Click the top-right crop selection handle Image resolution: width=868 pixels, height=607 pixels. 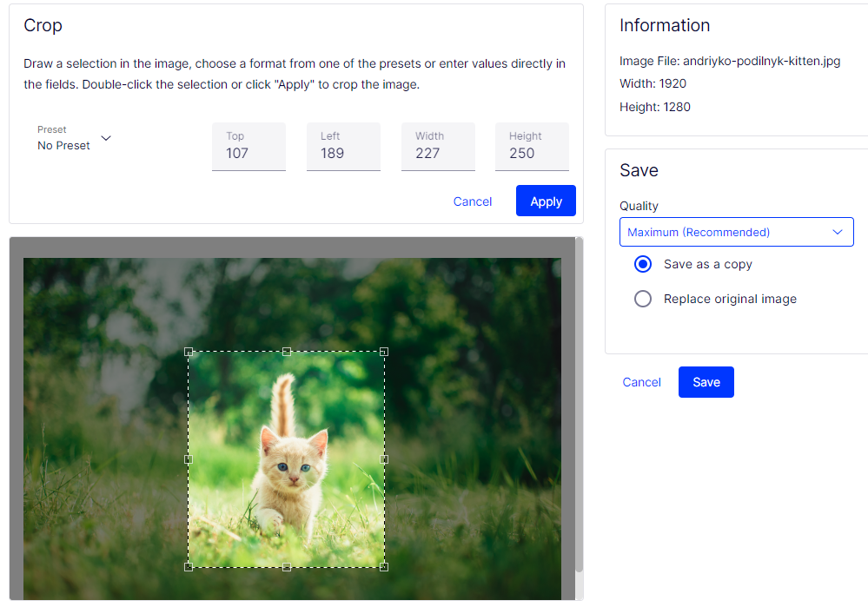point(384,352)
